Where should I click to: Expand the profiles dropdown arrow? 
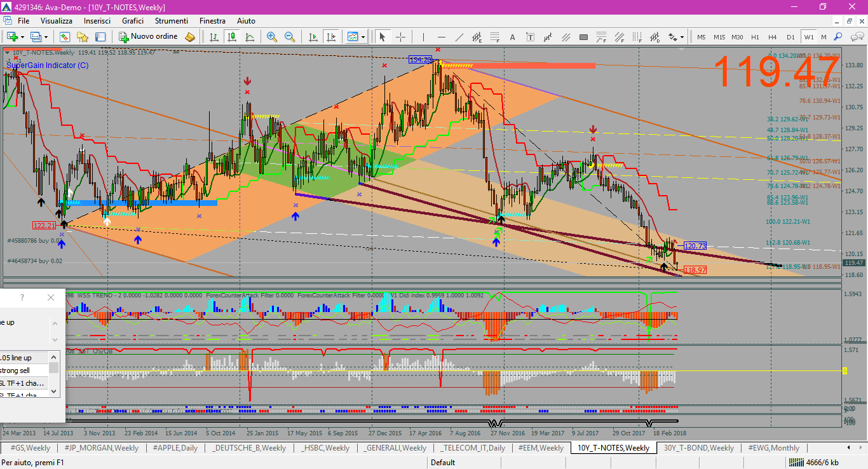pyautogui.click(x=46, y=37)
